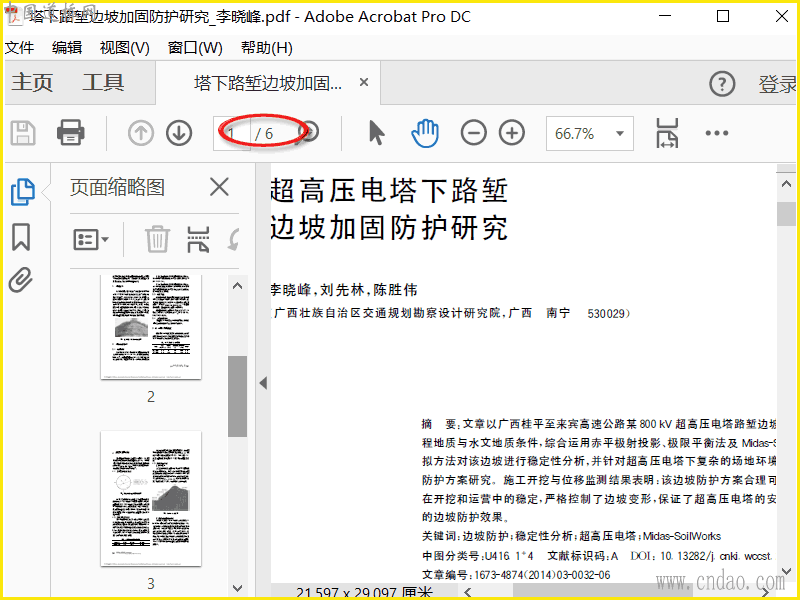Viewport: 800px width, 600px height.
Task: Click thumbnails panel scroll down arrow
Action: pos(237,588)
